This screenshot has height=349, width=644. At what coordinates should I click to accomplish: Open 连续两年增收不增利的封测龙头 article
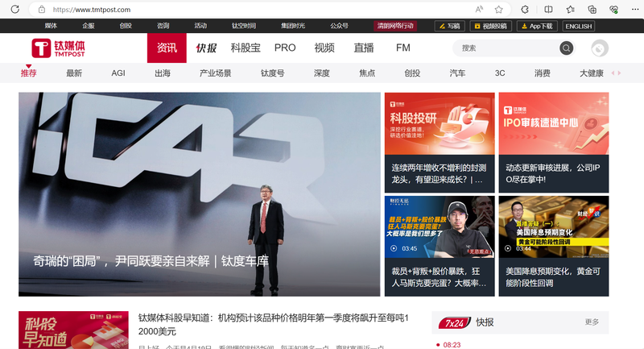point(439,173)
